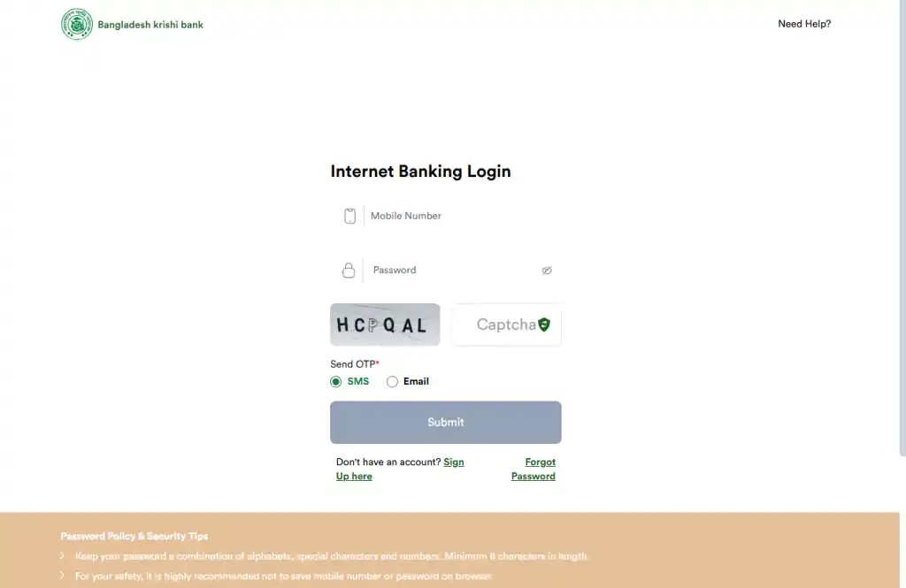Image resolution: width=906 pixels, height=588 pixels.
Task: Click the mobile phone icon
Action: tap(349, 216)
